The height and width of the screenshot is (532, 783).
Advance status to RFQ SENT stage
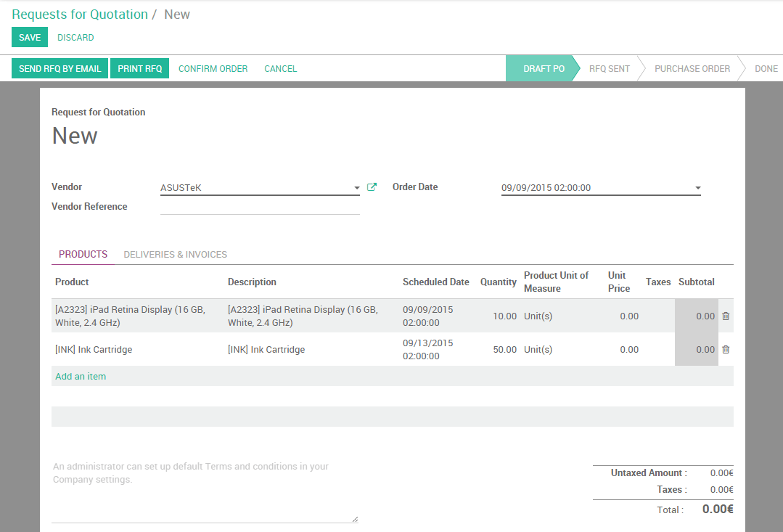(609, 68)
